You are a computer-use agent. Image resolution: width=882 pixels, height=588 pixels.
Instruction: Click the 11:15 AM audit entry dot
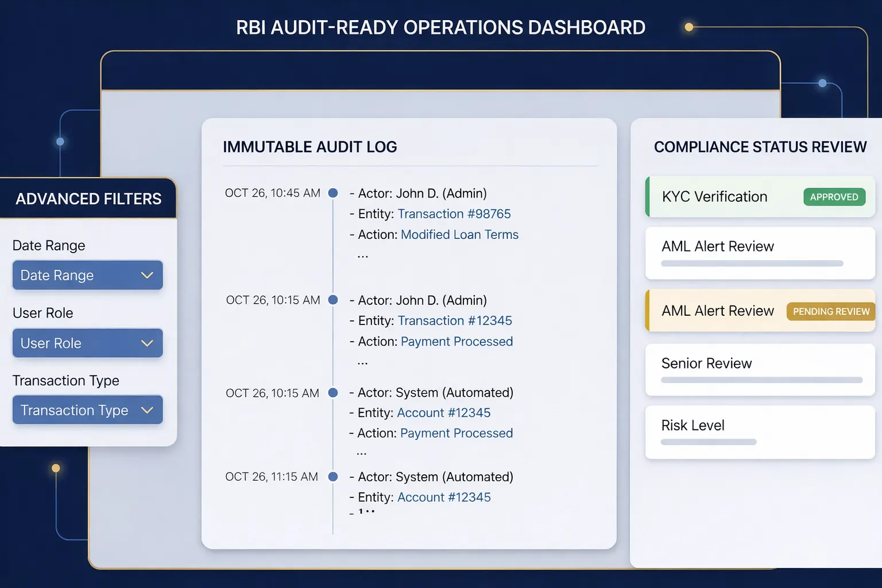332,477
